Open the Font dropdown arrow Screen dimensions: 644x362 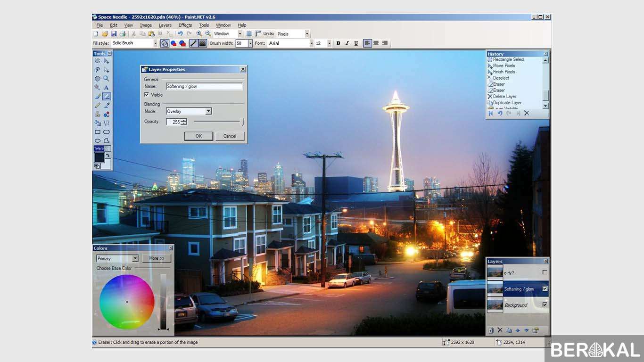(312, 43)
